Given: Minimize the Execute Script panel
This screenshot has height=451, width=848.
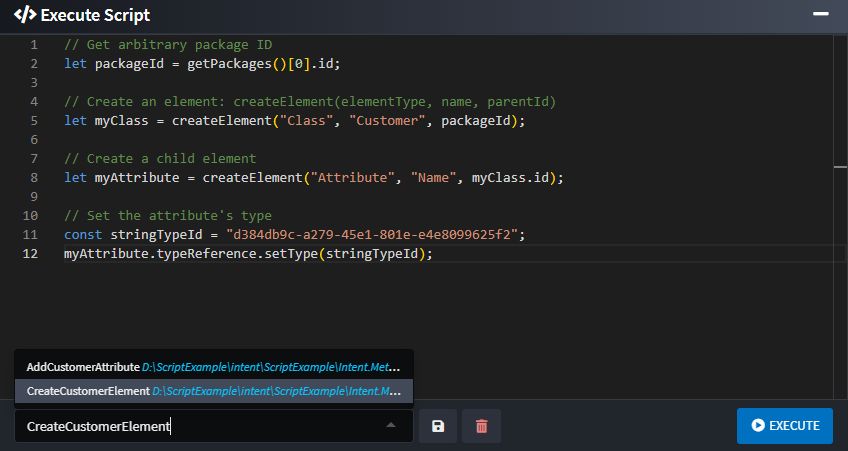Looking at the screenshot, I should (820, 14).
